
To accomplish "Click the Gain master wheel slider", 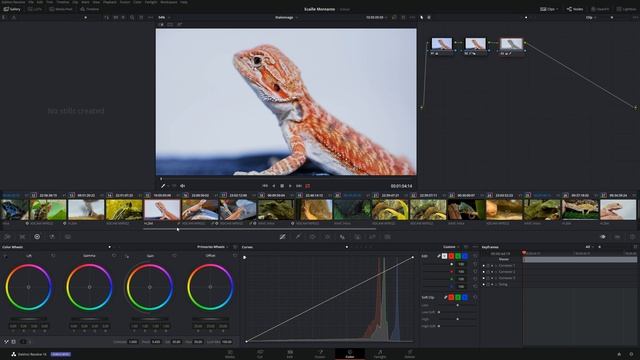I will pyautogui.click(x=150, y=319).
